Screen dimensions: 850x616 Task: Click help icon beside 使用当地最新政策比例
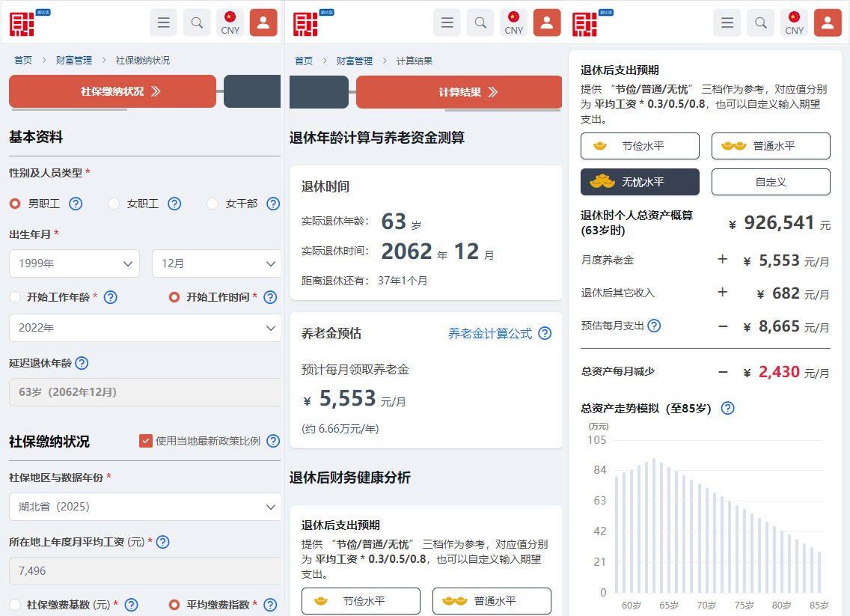273,441
